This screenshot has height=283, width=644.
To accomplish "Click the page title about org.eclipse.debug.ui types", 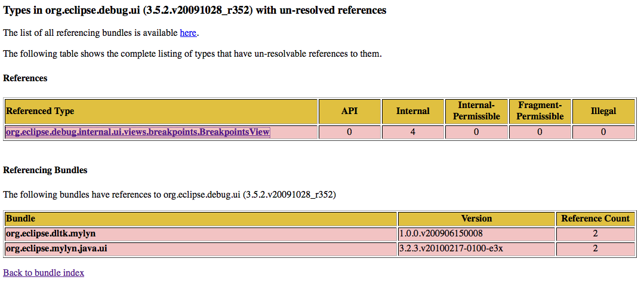I will [x=195, y=10].
